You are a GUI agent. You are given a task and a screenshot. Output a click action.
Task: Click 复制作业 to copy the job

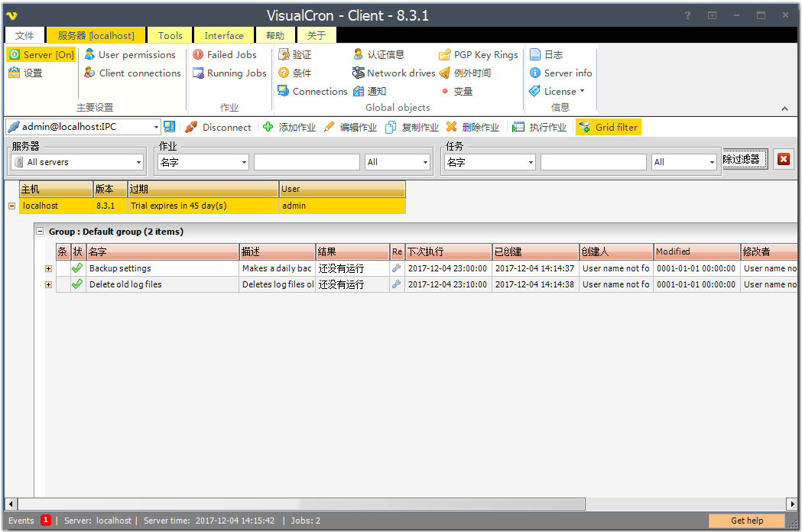[x=412, y=128]
